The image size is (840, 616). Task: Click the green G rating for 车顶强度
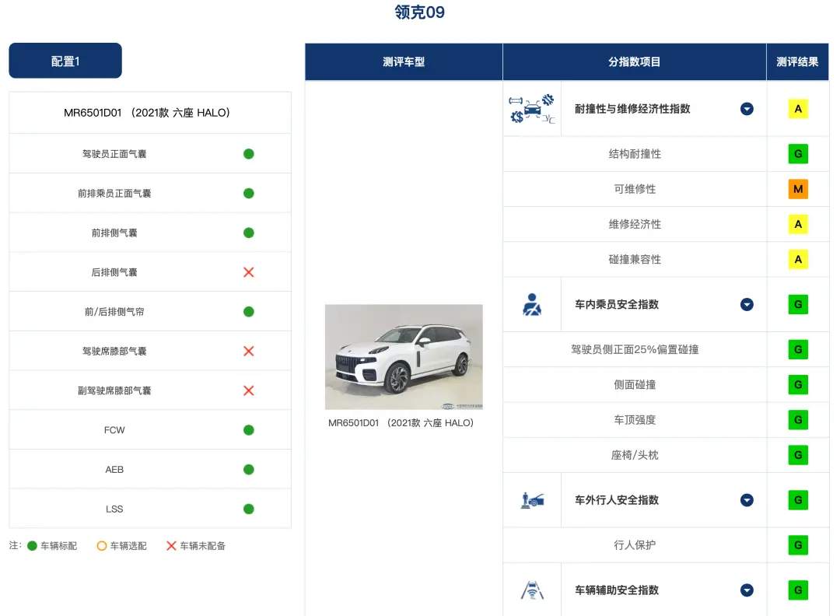pos(798,419)
